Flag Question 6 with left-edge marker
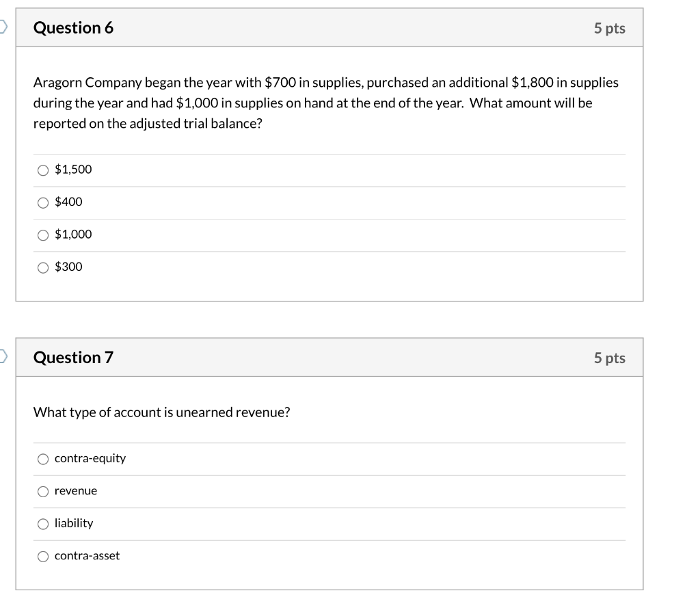This screenshot has height=610, width=700. (3, 27)
